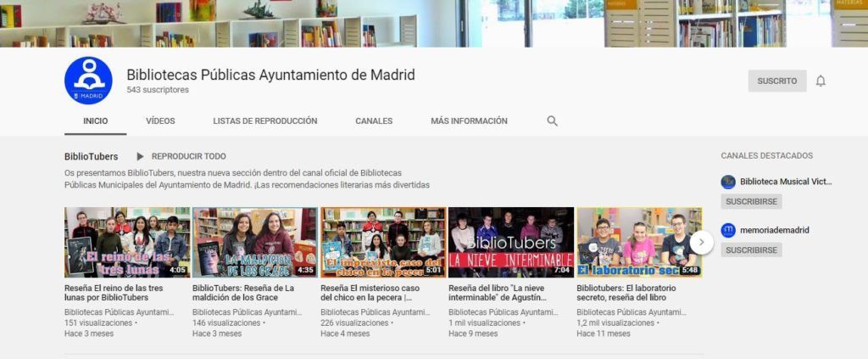Click the SUSCRITO button
This screenshot has width=868, height=359.
pos(777,81)
